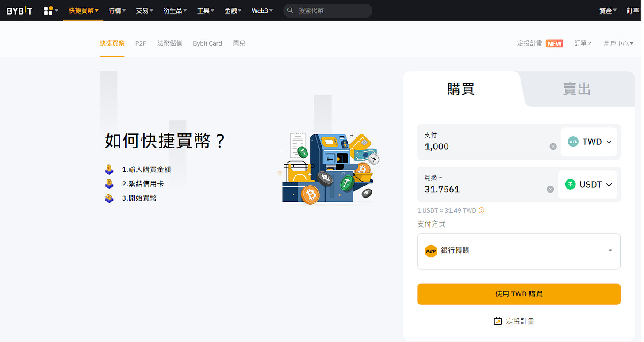This screenshot has width=644, height=342.
Task: Open the apps grid menu icon
Action: pos(49,11)
